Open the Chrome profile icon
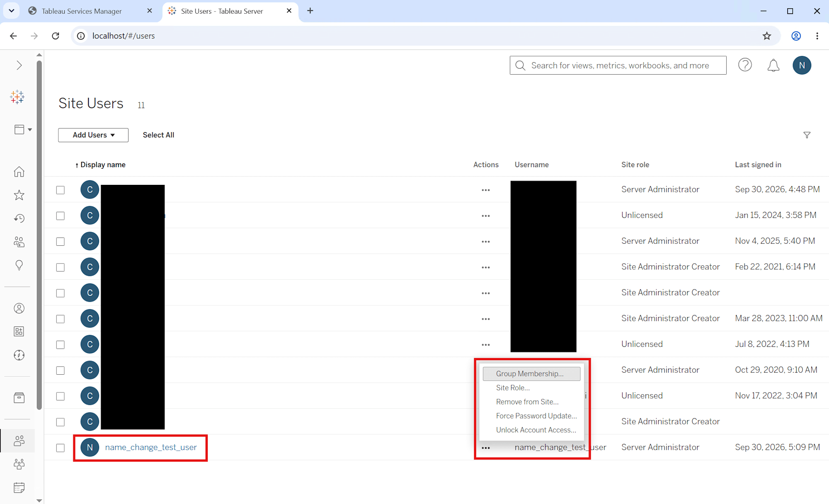The width and height of the screenshot is (829, 504). pyautogui.click(x=796, y=36)
